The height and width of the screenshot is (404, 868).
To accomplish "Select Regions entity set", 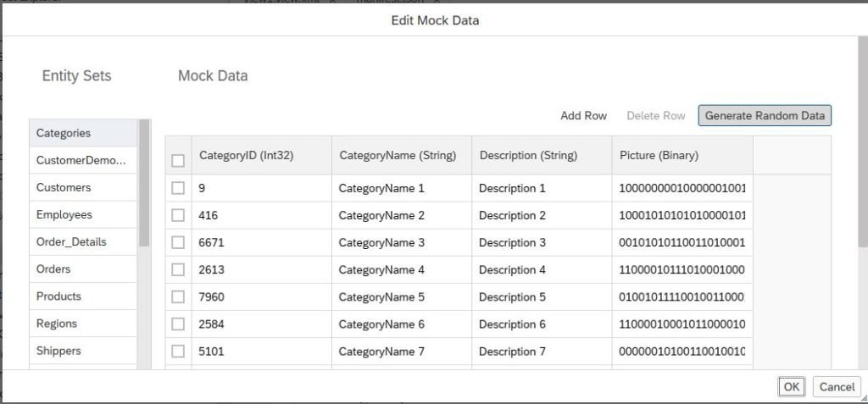I will [83, 323].
